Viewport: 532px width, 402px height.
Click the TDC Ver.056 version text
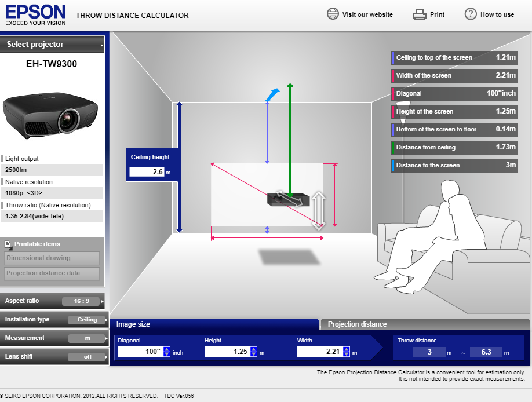[x=179, y=396]
